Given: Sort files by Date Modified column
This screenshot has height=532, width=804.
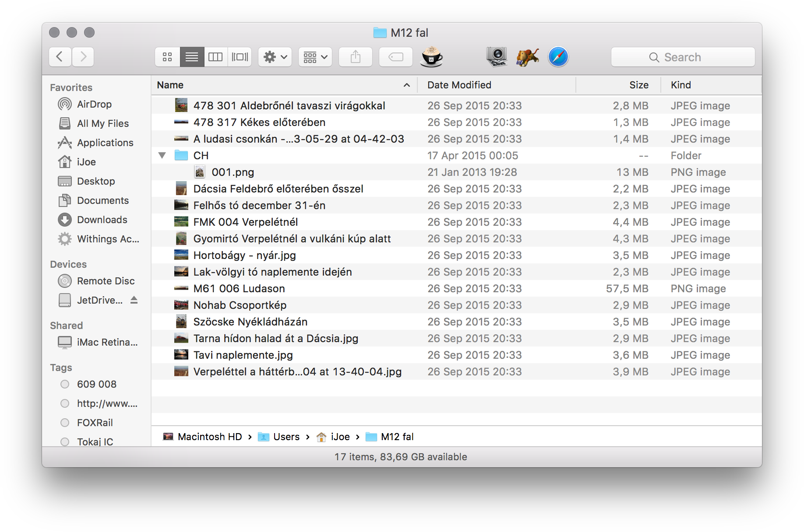Looking at the screenshot, I should 459,85.
